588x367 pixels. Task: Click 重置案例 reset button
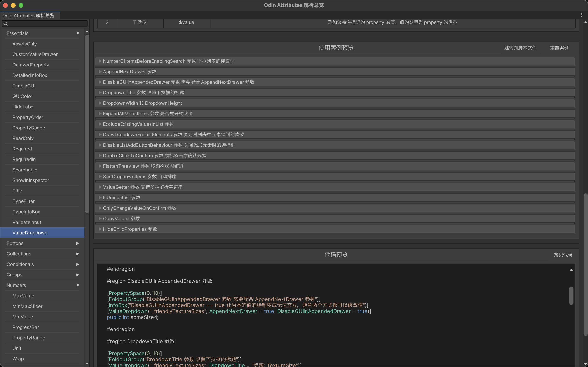click(559, 48)
